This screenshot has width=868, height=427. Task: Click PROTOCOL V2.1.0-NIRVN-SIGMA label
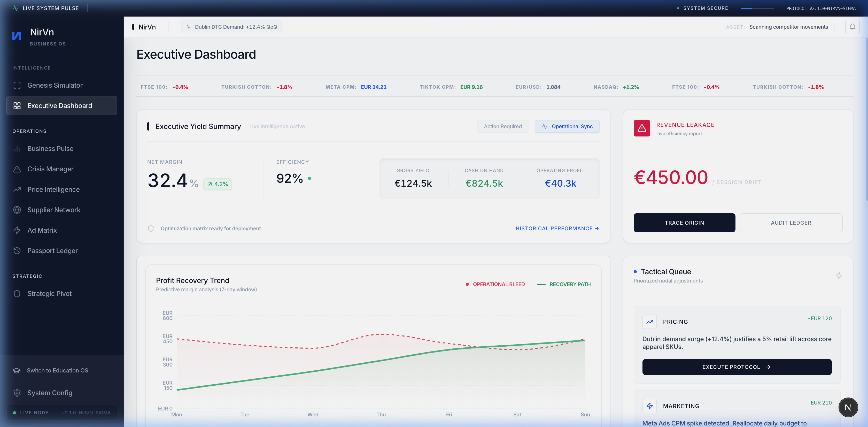[821, 9]
